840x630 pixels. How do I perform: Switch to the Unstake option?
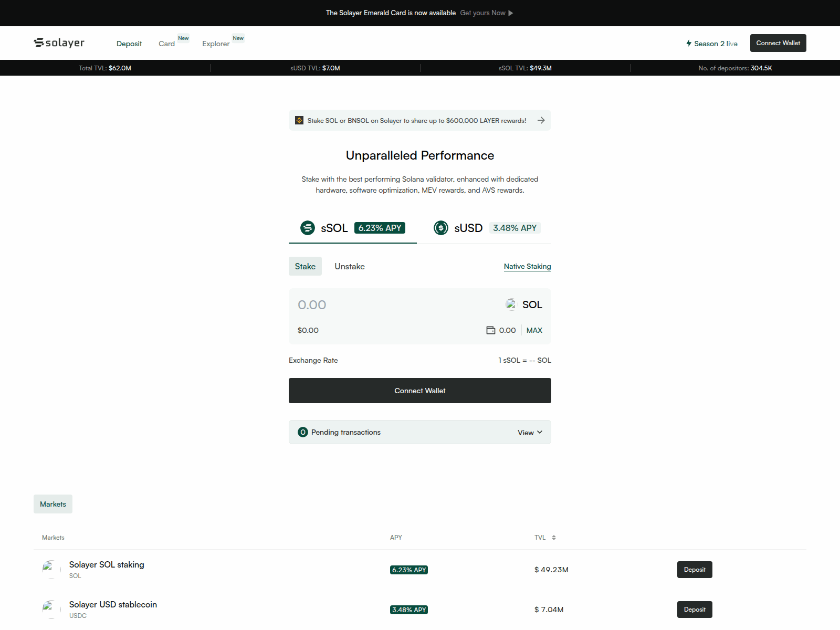[x=349, y=266]
